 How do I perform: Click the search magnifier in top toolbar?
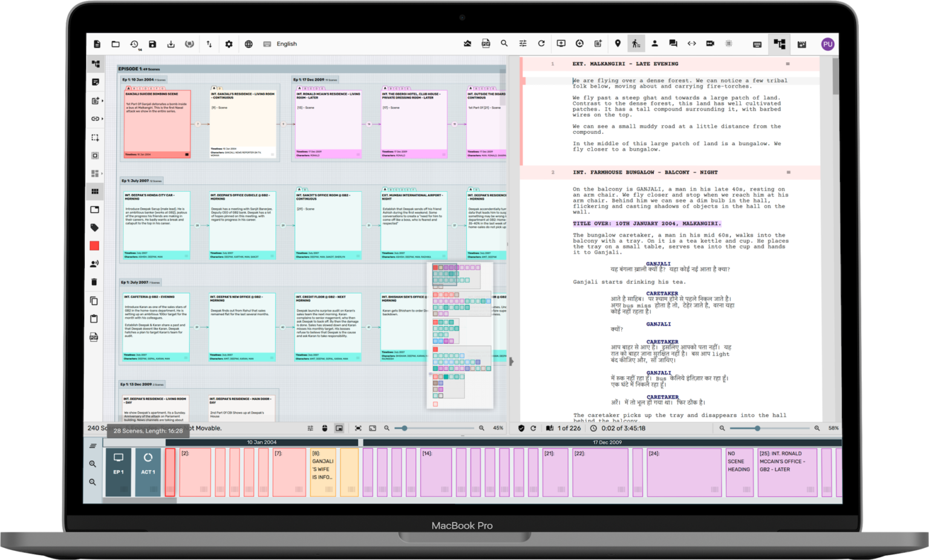pyautogui.click(x=504, y=44)
